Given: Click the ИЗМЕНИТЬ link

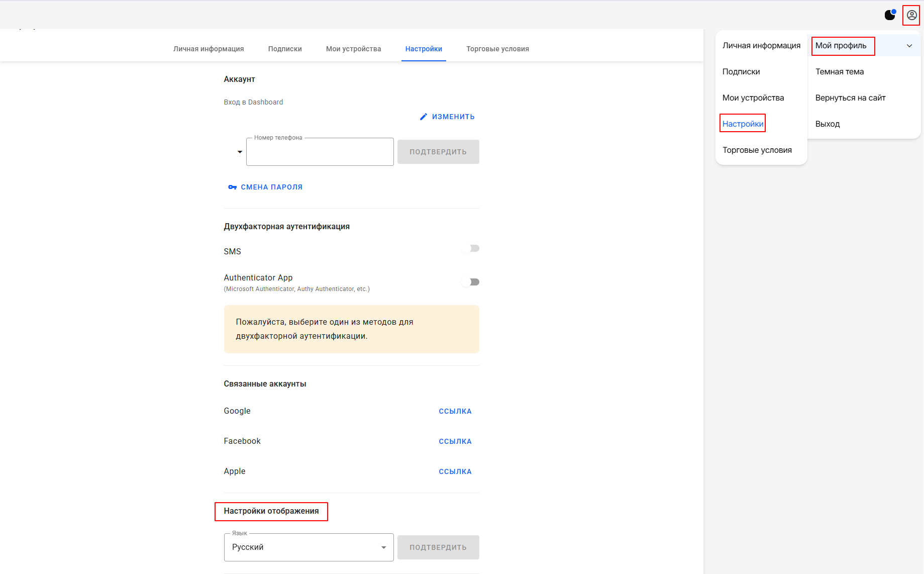Looking at the screenshot, I should pos(447,117).
